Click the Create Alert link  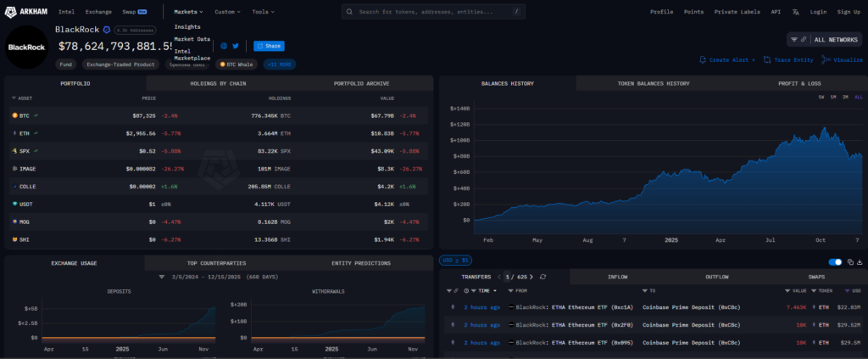(x=727, y=60)
